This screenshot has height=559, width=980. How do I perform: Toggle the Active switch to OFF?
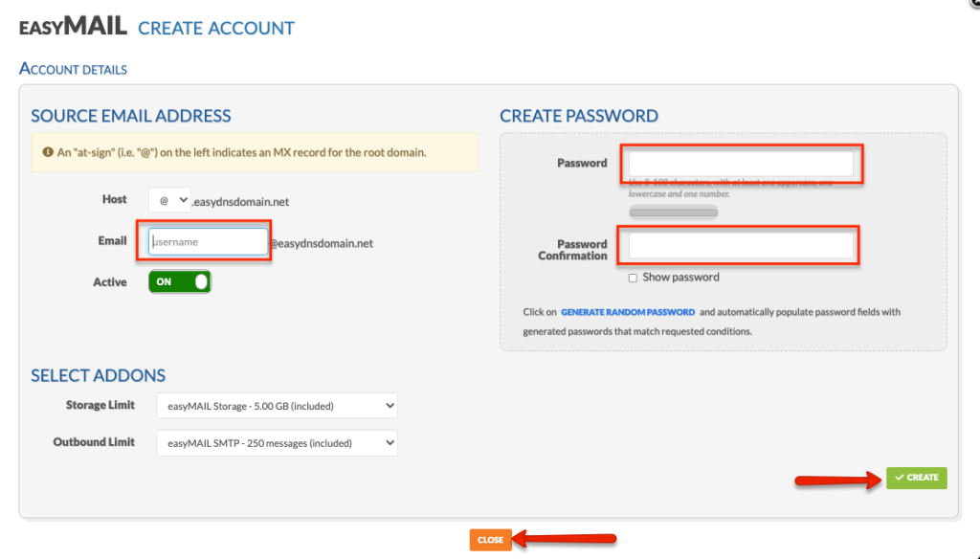pyautogui.click(x=178, y=281)
